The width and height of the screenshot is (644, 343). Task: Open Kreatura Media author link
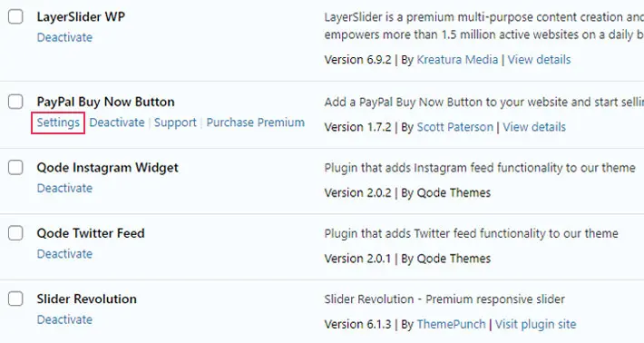click(x=457, y=60)
